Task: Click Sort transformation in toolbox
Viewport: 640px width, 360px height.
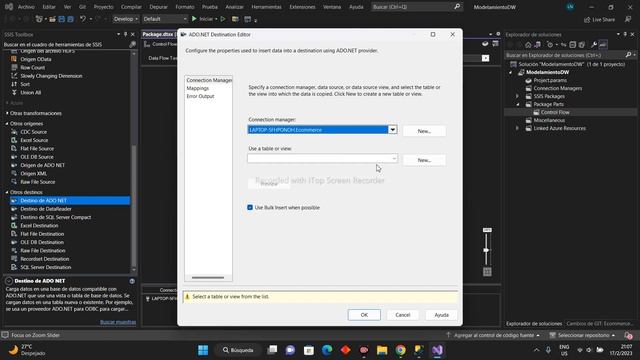Action: (x=25, y=84)
